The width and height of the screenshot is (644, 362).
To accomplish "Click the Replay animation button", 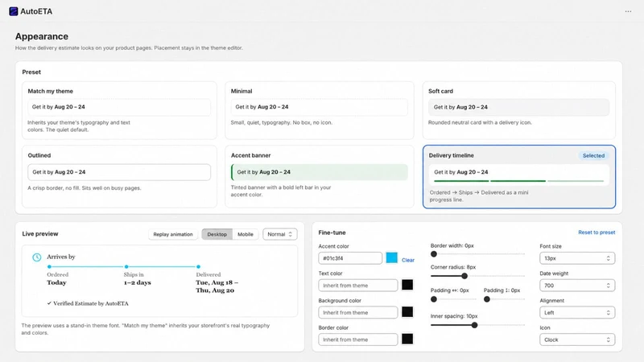I will pyautogui.click(x=173, y=234).
